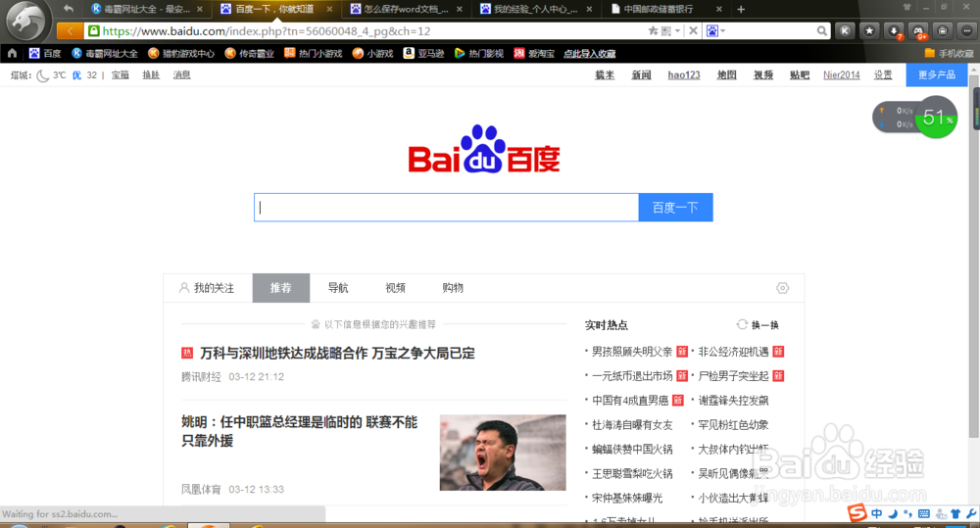Open the soft keyboard icon on Sogou bar
This screenshot has height=528, width=980.
tap(924, 513)
